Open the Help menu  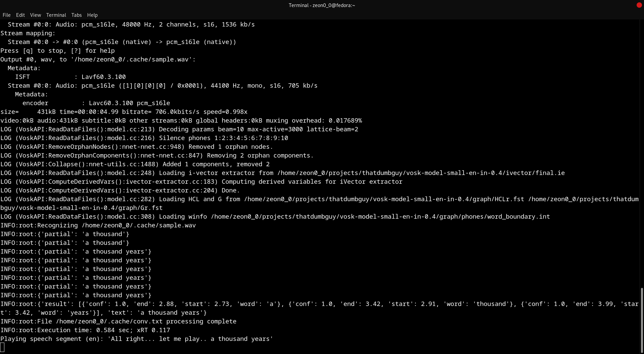click(92, 15)
